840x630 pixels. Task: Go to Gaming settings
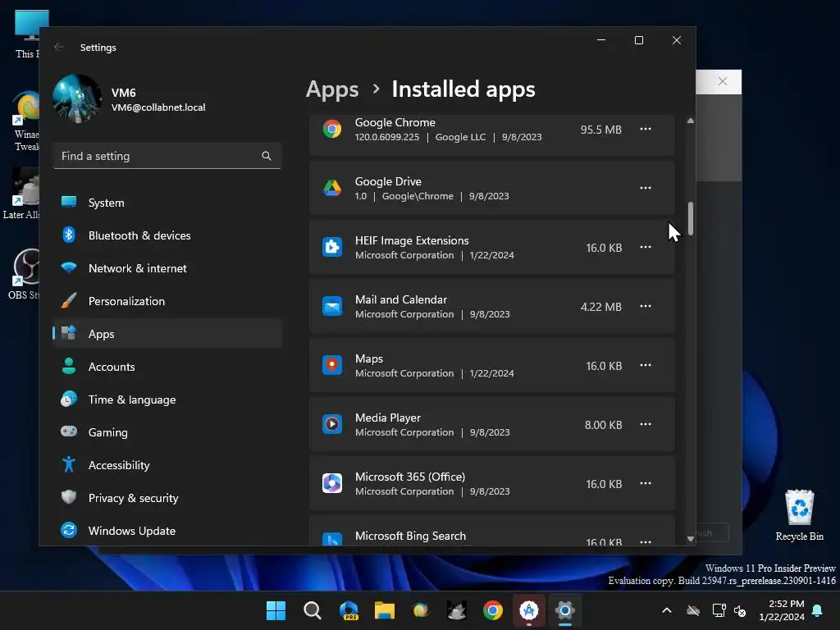[x=167, y=432]
